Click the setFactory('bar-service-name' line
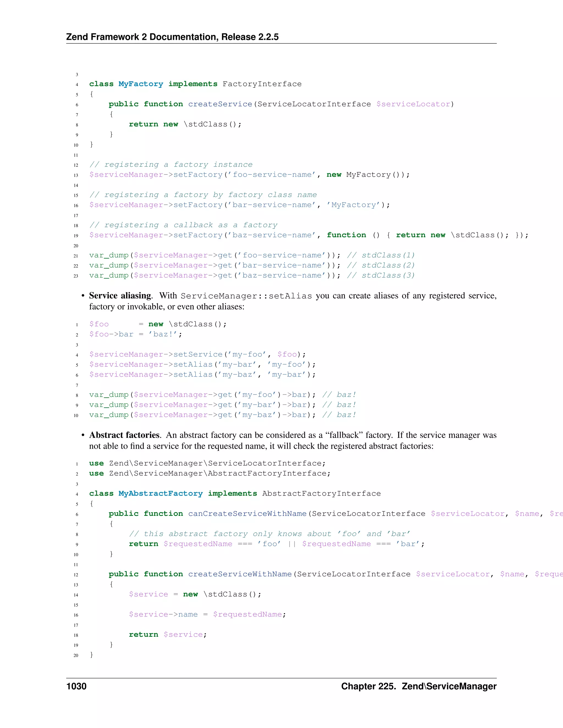This screenshot has height=728, width=563. pyautogui.click(x=239, y=205)
